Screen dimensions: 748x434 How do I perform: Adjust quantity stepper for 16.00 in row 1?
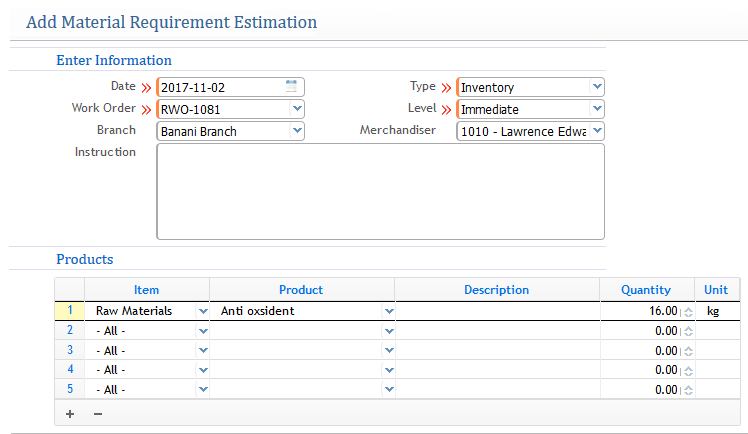click(x=688, y=312)
